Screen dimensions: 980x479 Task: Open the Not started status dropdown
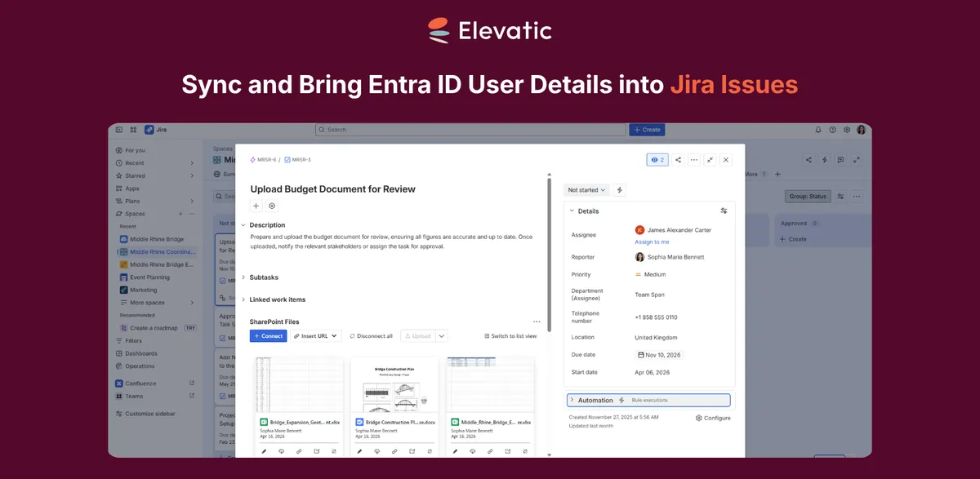[587, 190]
